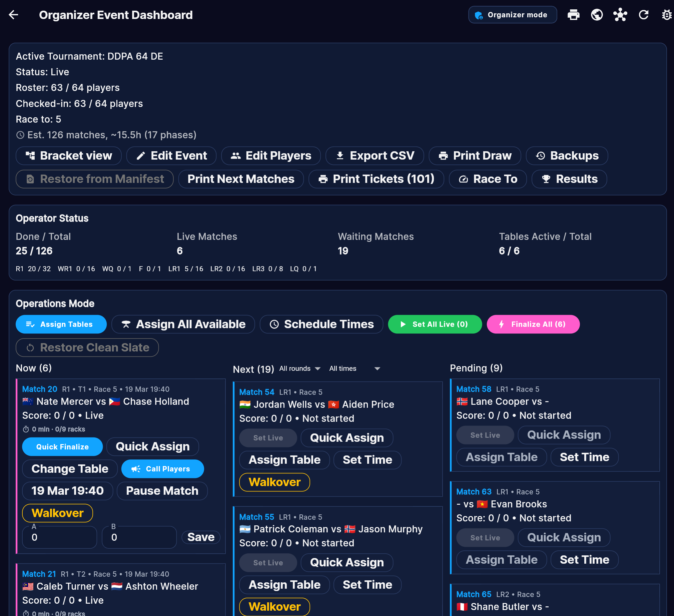Open the All times filter dropdown
674x616 pixels.
tap(355, 368)
